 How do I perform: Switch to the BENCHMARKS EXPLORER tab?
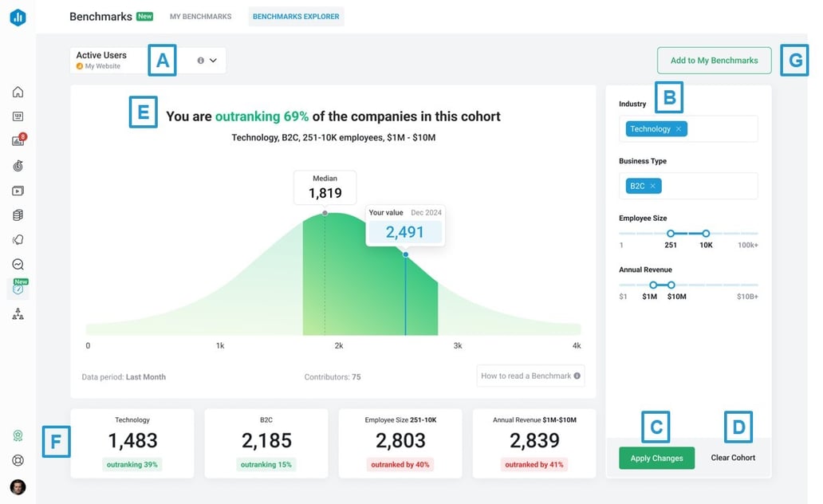click(296, 16)
